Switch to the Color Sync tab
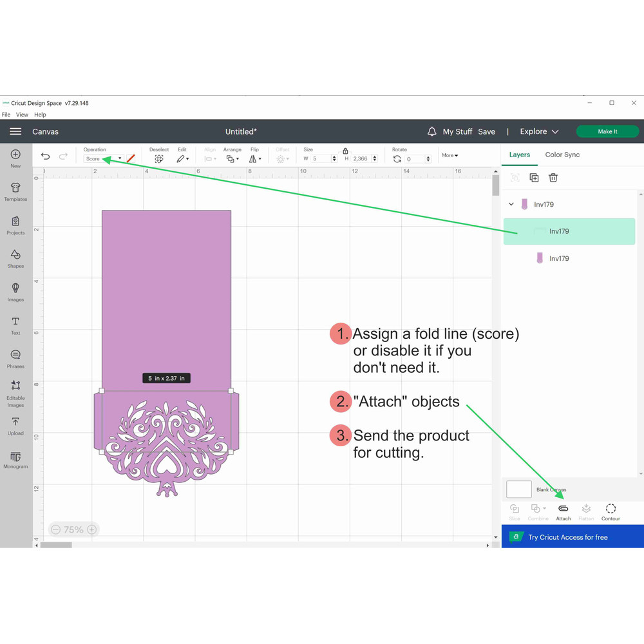This screenshot has width=644, height=644. tap(562, 155)
